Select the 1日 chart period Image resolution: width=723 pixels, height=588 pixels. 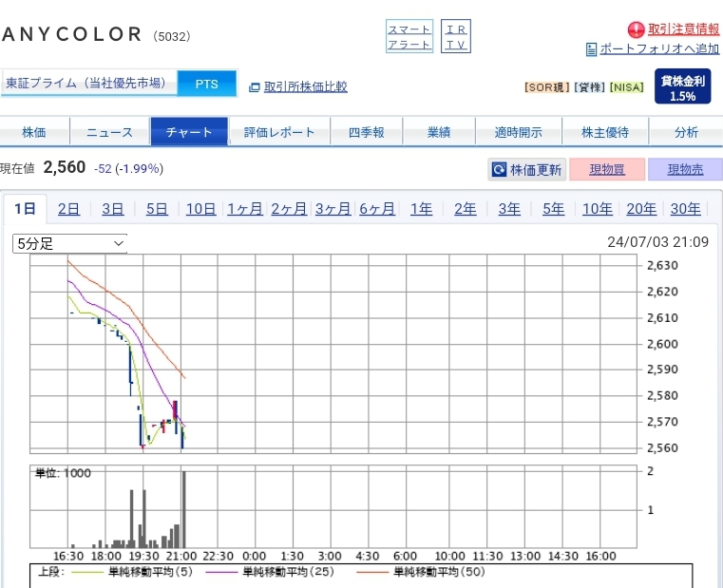[x=25, y=209]
